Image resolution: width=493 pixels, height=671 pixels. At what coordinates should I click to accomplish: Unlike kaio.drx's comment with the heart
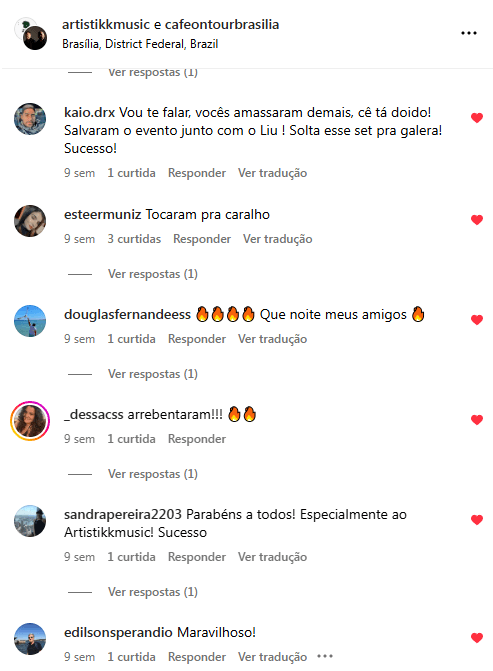(477, 118)
